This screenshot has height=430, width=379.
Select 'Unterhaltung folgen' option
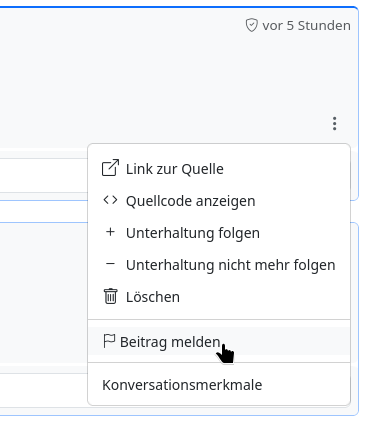coord(219,233)
